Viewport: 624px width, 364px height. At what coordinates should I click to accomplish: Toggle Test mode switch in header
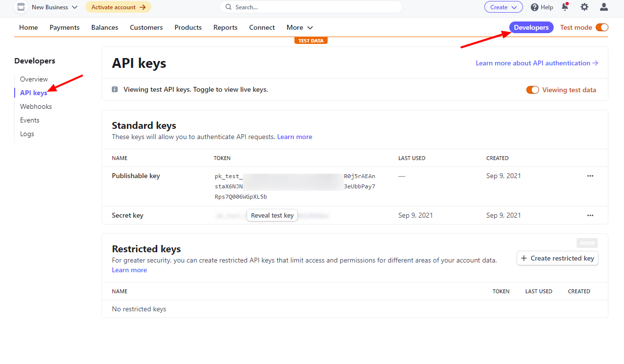pyautogui.click(x=602, y=27)
